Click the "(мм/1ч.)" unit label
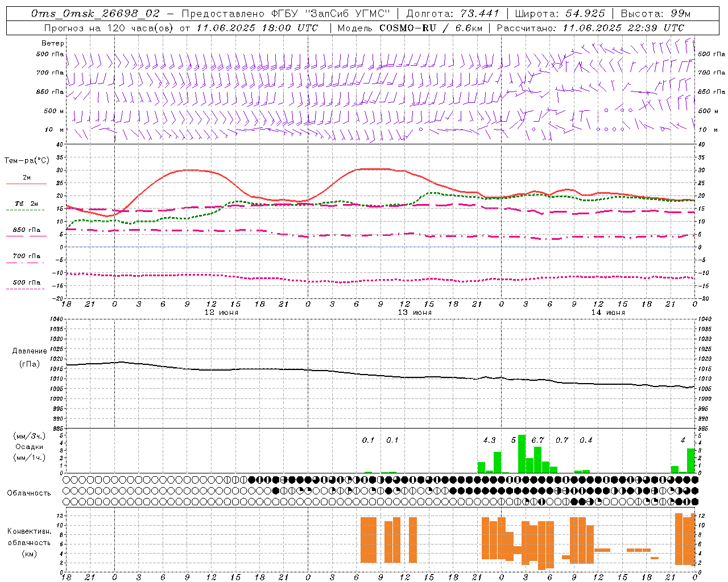The image size is (728, 582). [30, 458]
